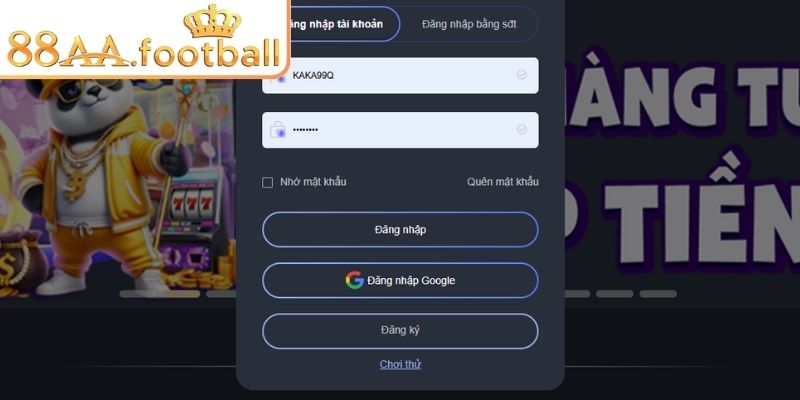The height and width of the screenshot is (400, 800).
Task: Follow the Chơi thử link
Action: (x=400, y=364)
